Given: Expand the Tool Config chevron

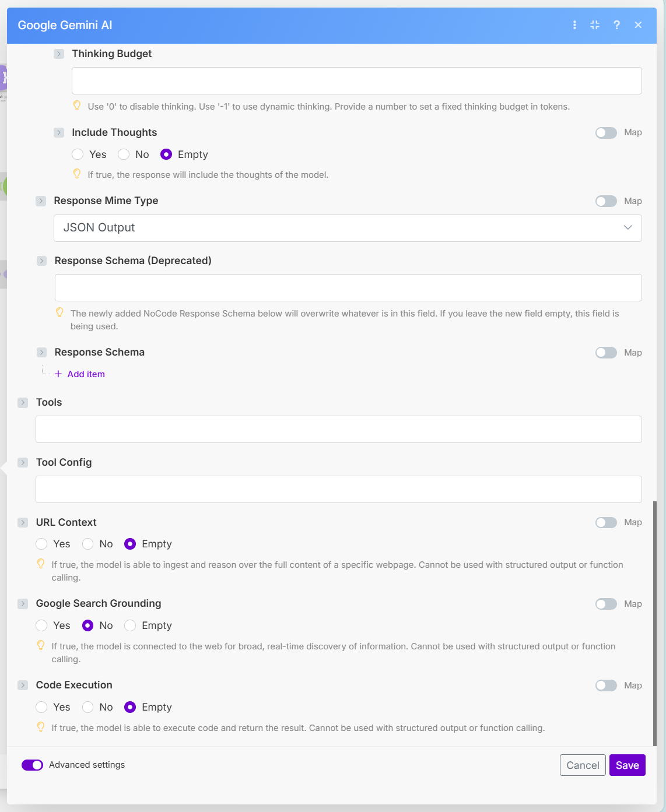Looking at the screenshot, I should coord(23,463).
